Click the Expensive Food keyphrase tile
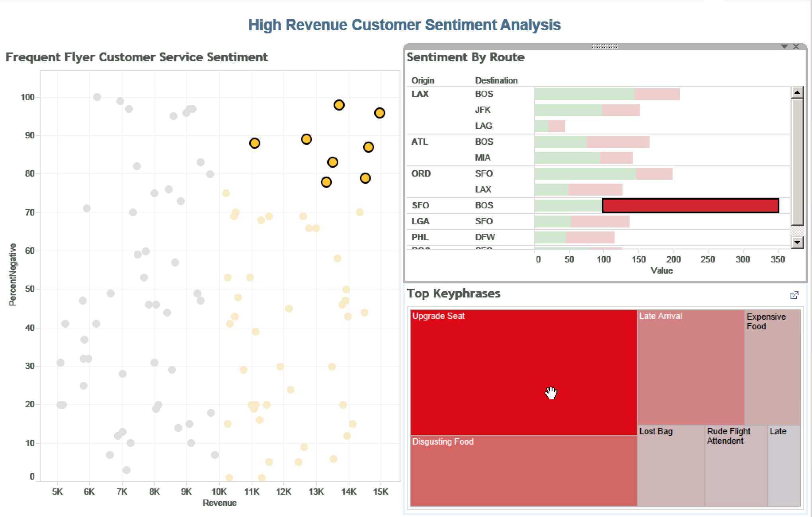This screenshot has width=812, height=517. [772, 367]
